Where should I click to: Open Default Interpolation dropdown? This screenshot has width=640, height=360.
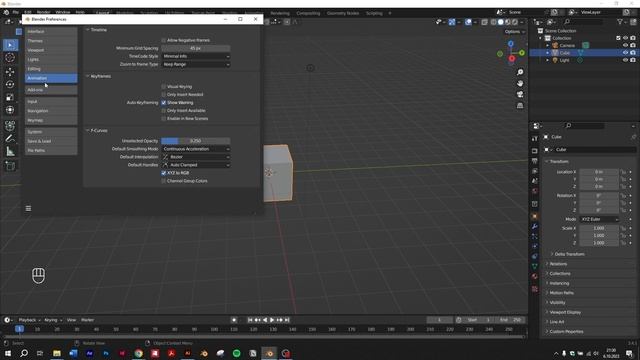click(x=196, y=157)
